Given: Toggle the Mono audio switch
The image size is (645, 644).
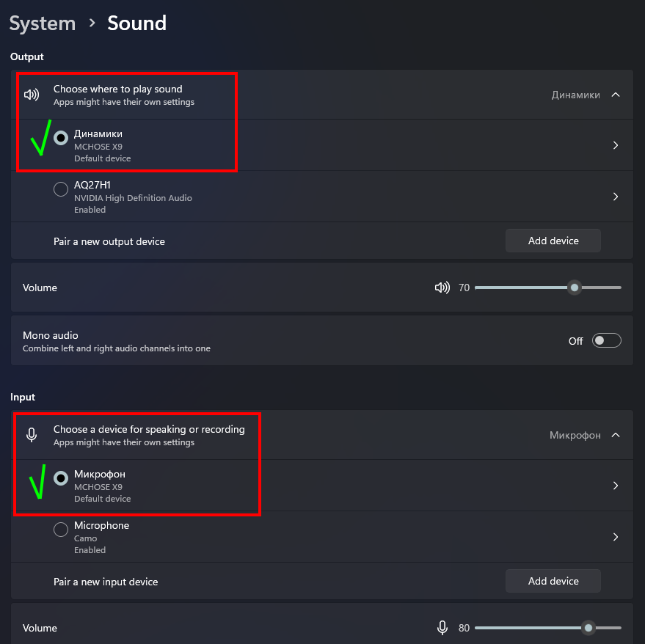Looking at the screenshot, I should click(x=607, y=340).
